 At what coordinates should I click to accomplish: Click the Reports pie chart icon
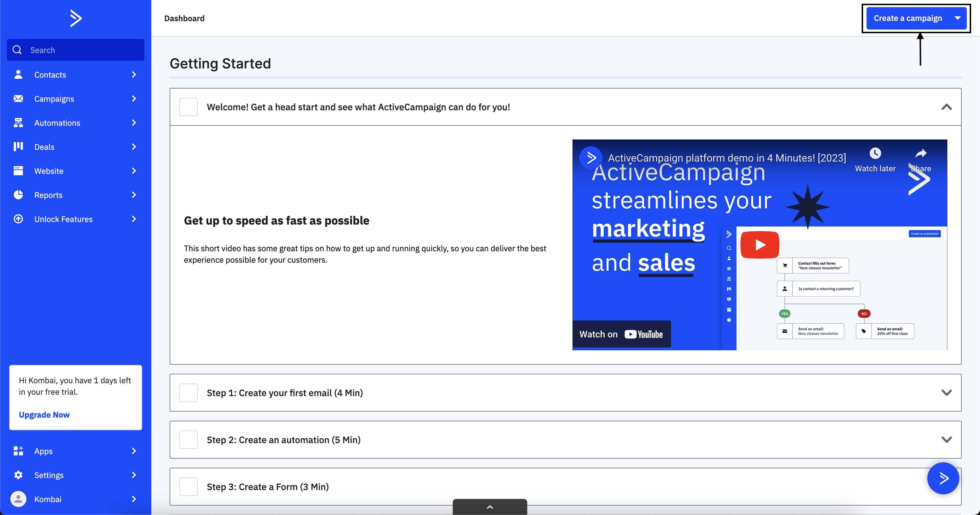(18, 195)
